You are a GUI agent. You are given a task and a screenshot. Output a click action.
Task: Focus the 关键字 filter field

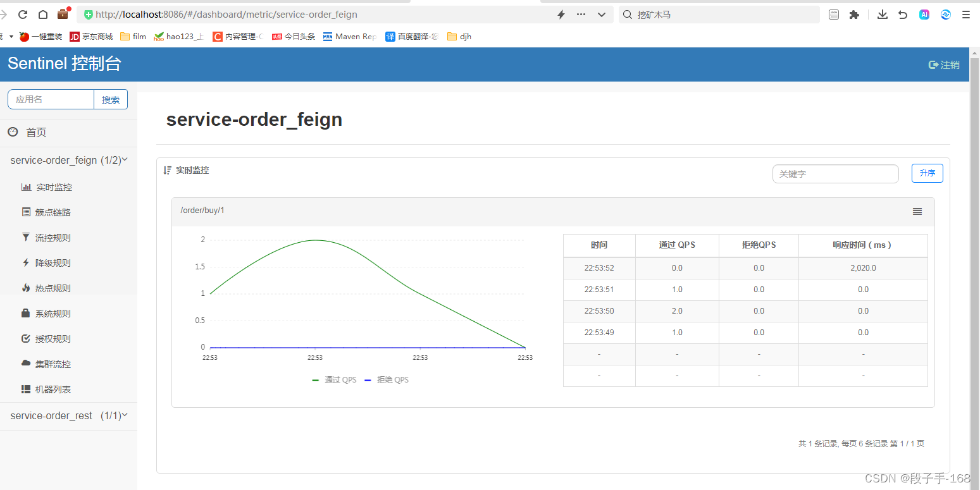pyautogui.click(x=836, y=174)
